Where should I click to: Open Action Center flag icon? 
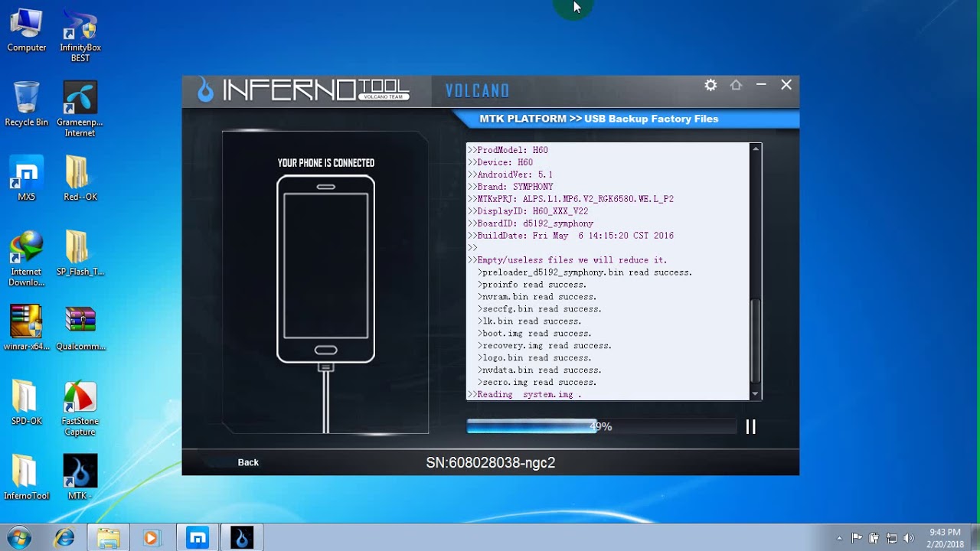pos(857,538)
